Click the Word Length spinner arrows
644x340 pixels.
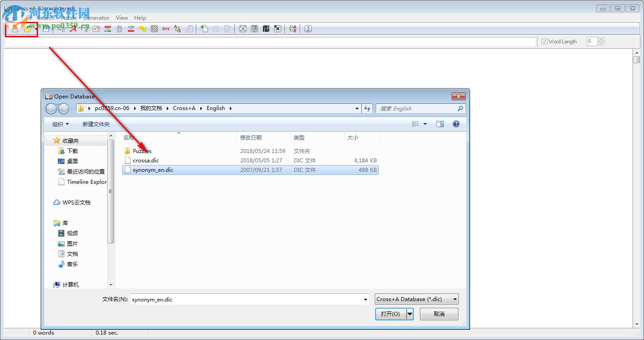point(601,42)
